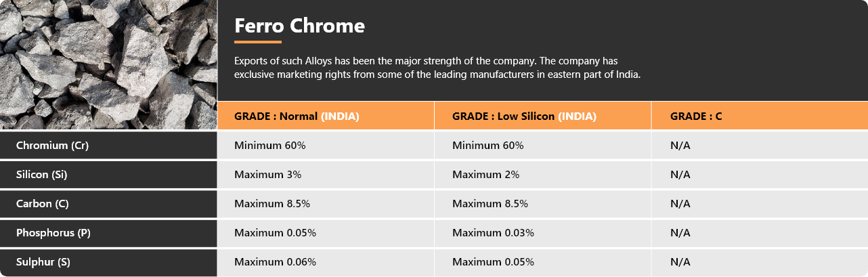Click the orange underline beneath Ferro Chrome
Viewport: 868px width, 277px height.
click(x=257, y=42)
